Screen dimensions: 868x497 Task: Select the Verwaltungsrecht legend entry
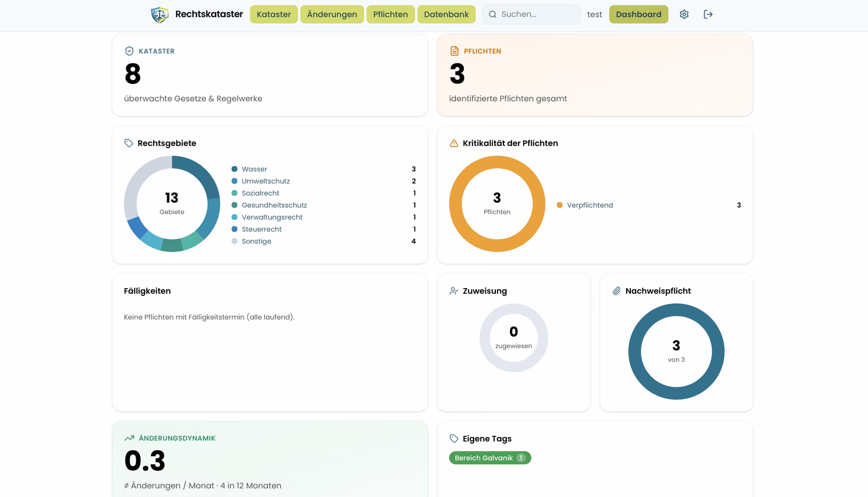coord(324,217)
